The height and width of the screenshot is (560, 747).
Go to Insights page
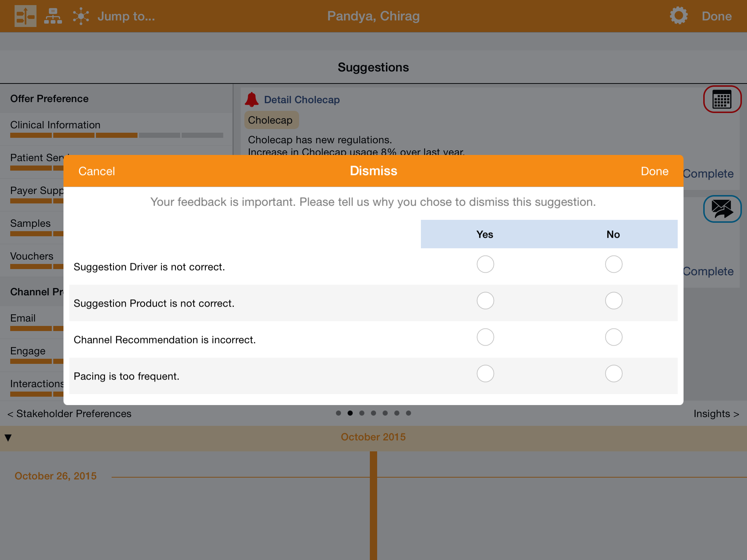[x=716, y=414]
